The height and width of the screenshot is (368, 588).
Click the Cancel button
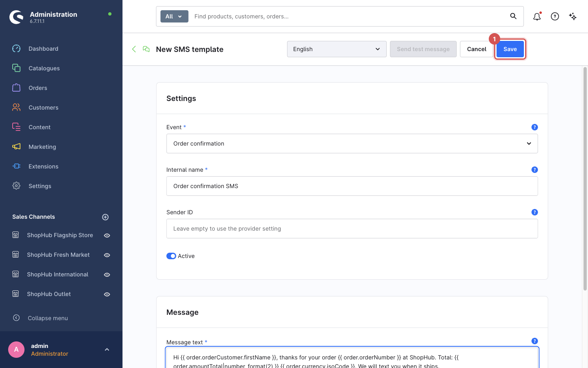click(x=477, y=49)
